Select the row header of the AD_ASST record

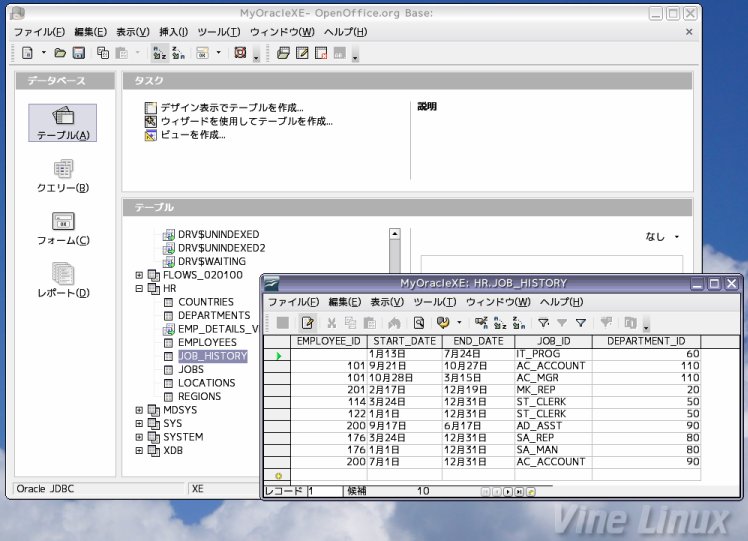tap(277, 426)
